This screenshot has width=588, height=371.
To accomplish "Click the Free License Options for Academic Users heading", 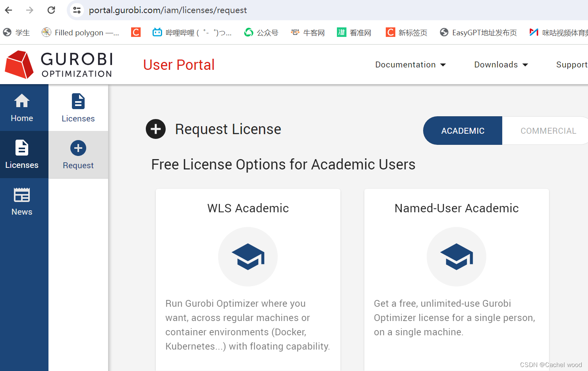I will tap(283, 164).
